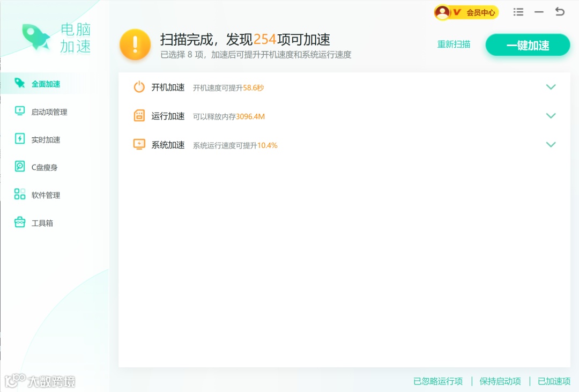Click the 工具箱 toolbox icon
The width and height of the screenshot is (579, 392).
point(20,222)
